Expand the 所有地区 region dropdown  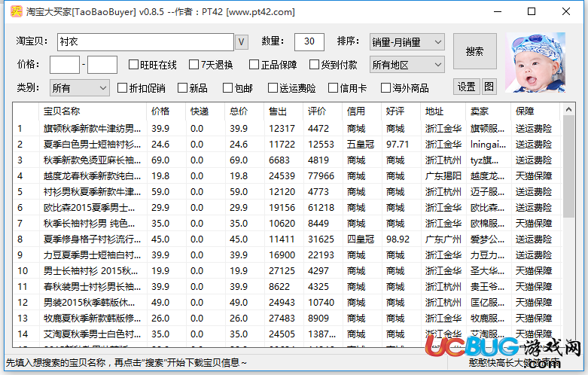(x=407, y=65)
